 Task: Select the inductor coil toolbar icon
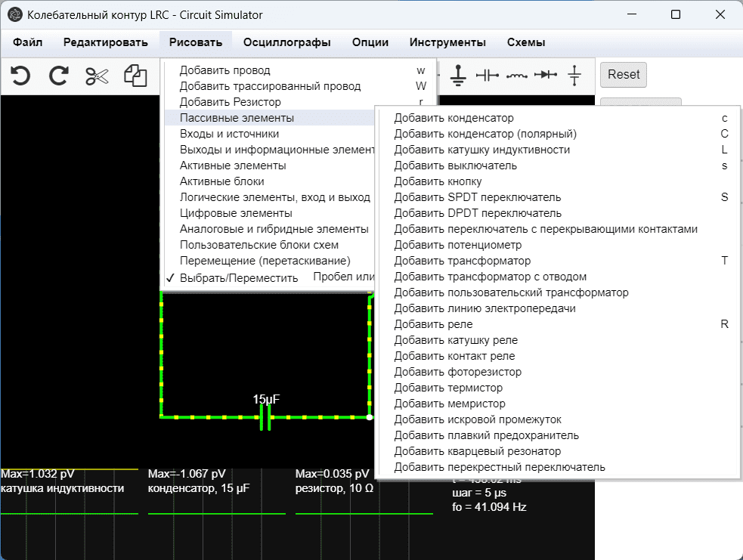516,76
